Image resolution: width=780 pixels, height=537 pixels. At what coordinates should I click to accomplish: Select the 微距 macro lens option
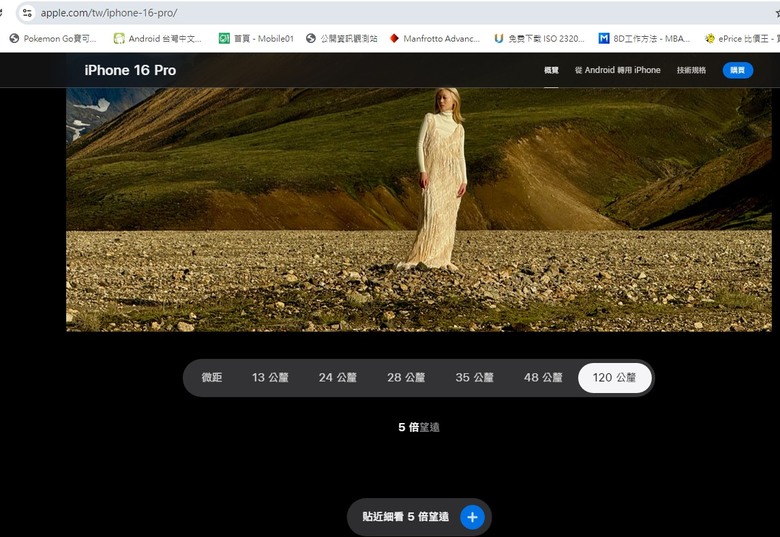coord(211,377)
